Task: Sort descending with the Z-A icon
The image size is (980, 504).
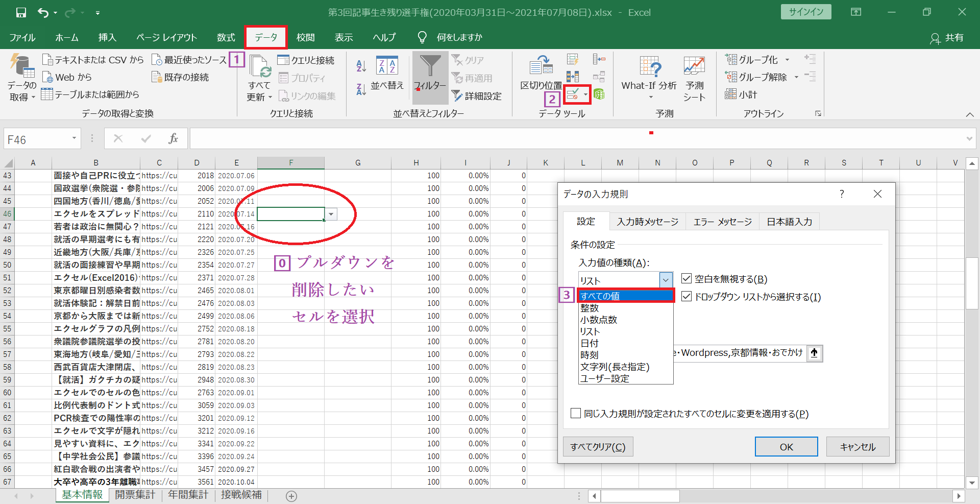Action: tap(361, 89)
